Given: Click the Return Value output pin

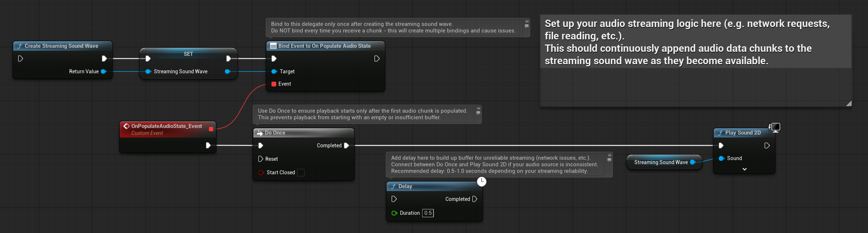Looking at the screenshot, I should coord(104,71).
